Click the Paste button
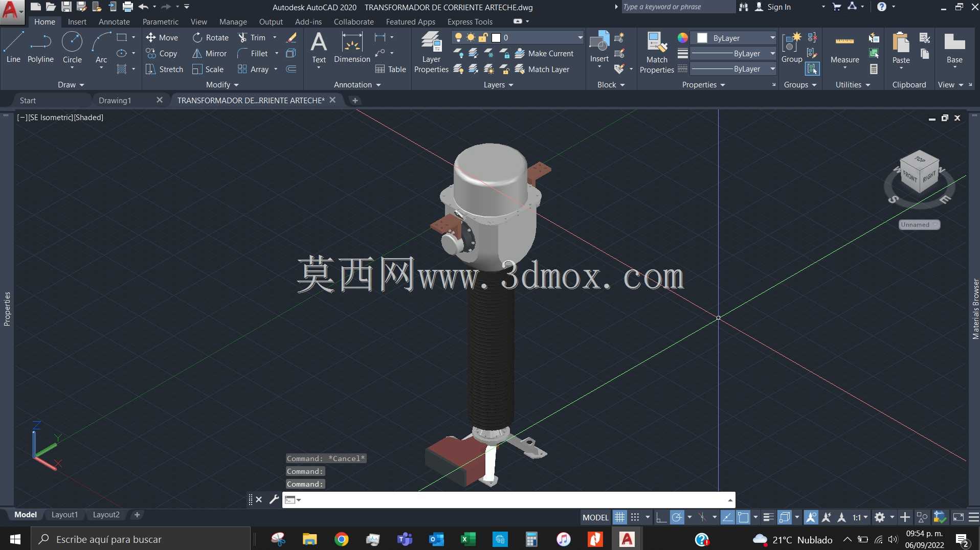 tap(901, 47)
